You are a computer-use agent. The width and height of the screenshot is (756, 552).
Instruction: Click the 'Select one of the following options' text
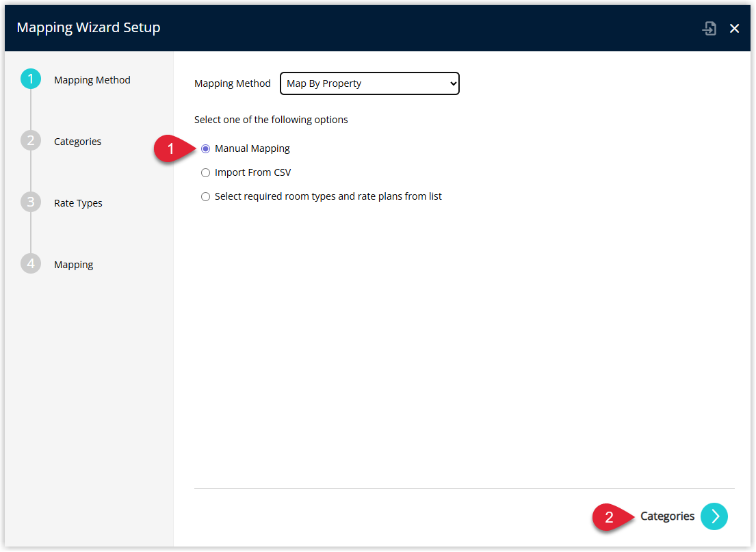pyautogui.click(x=271, y=120)
